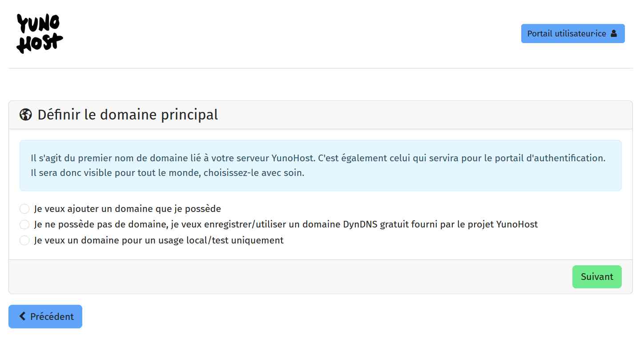Select radio for local/test only domain

(x=24, y=240)
